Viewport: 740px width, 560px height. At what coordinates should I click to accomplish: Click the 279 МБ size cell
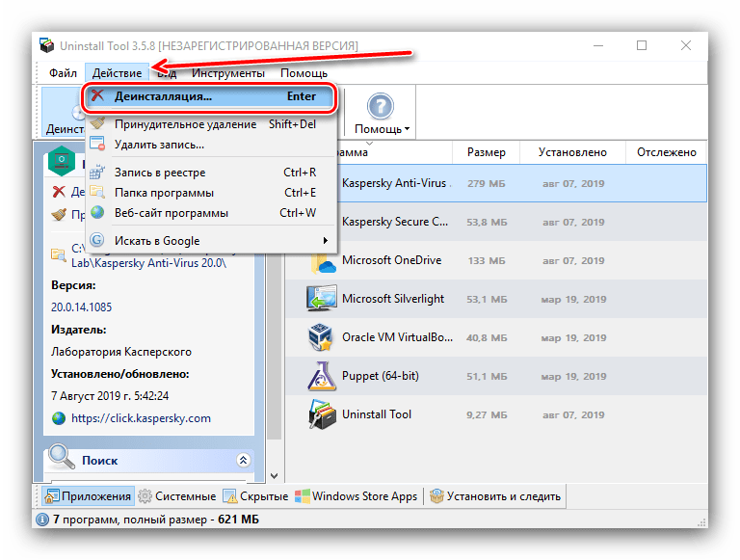pos(486,184)
